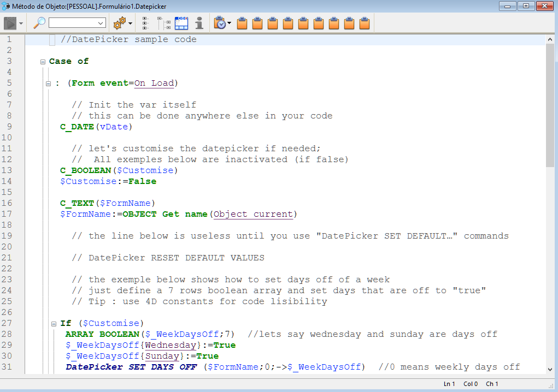Image resolution: width=558 pixels, height=392 pixels.
Task: Click line number 22 in the gutter
Action: pos(7,269)
